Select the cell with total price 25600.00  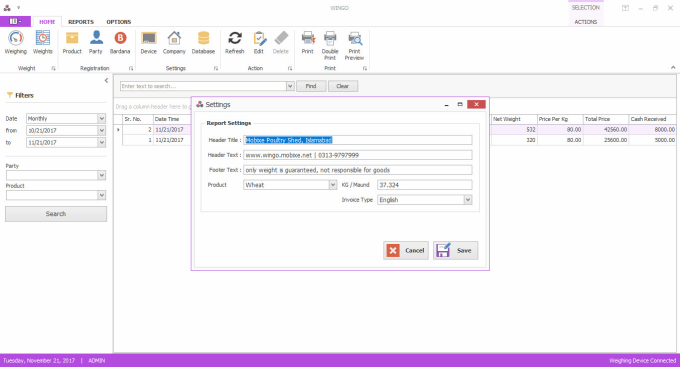tap(606, 140)
